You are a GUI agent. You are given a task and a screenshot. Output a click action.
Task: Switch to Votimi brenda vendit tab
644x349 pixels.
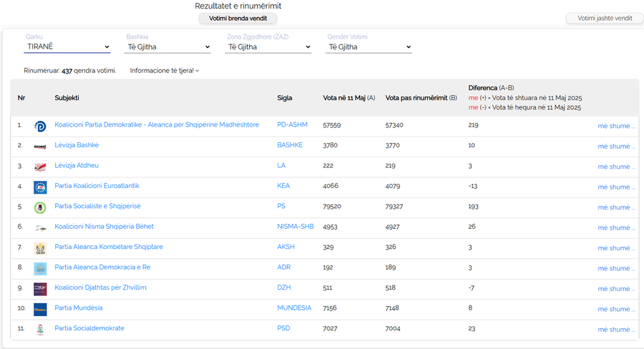tap(238, 19)
